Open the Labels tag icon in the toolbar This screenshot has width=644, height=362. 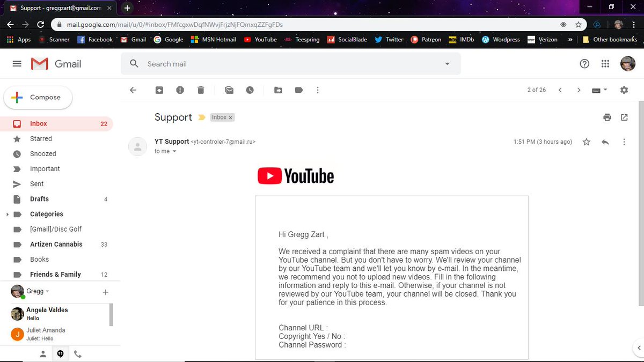(x=299, y=90)
